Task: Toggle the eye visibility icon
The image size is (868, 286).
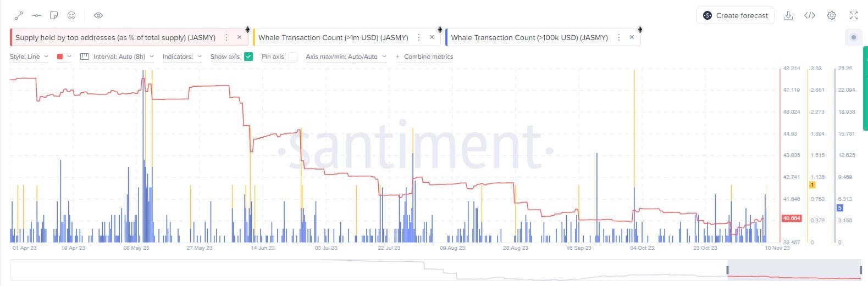Action: 98,15
